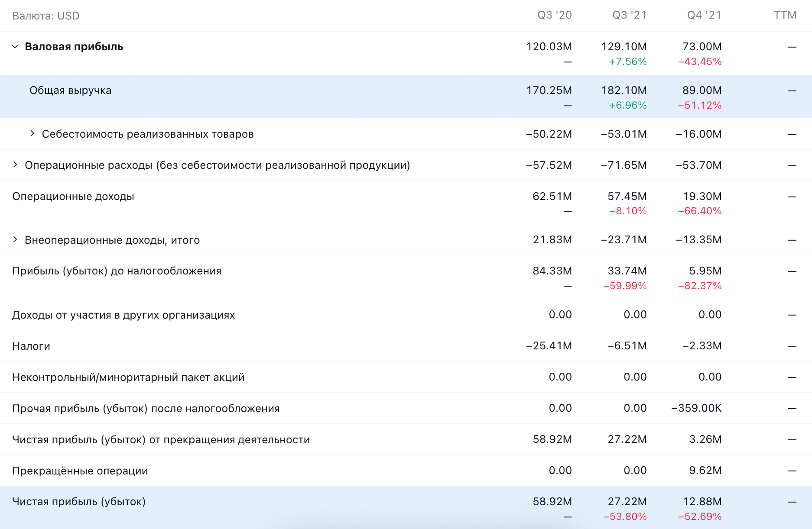Click cost of goods value −50.22M
Image resolution: width=812 pixels, height=529 pixels.
pyautogui.click(x=549, y=134)
